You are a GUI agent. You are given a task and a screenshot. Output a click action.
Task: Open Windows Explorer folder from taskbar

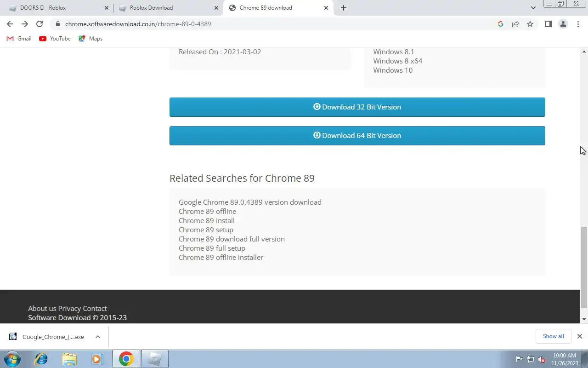click(69, 359)
